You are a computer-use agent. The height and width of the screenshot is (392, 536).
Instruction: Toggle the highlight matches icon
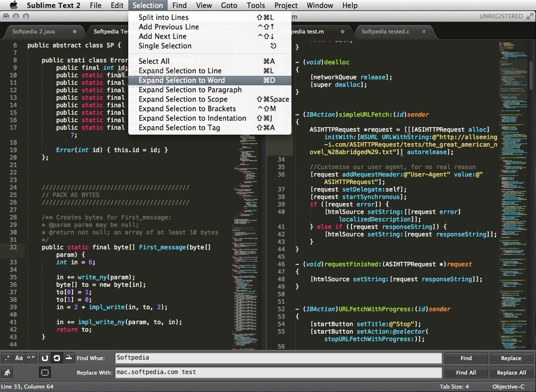click(45, 373)
